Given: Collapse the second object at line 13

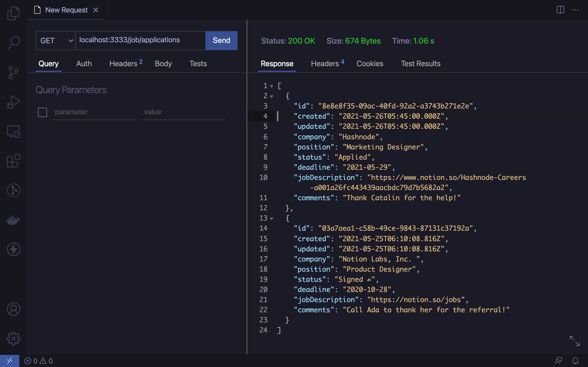Looking at the screenshot, I should [271, 218].
